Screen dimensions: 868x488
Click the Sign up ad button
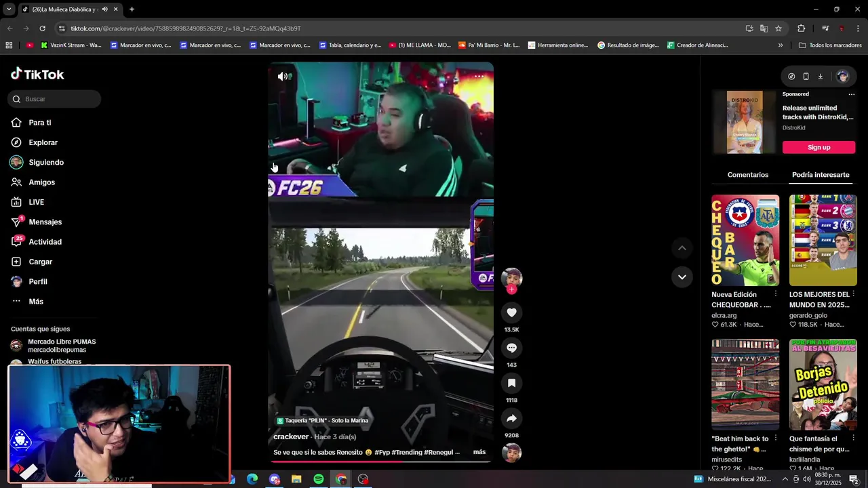818,147
